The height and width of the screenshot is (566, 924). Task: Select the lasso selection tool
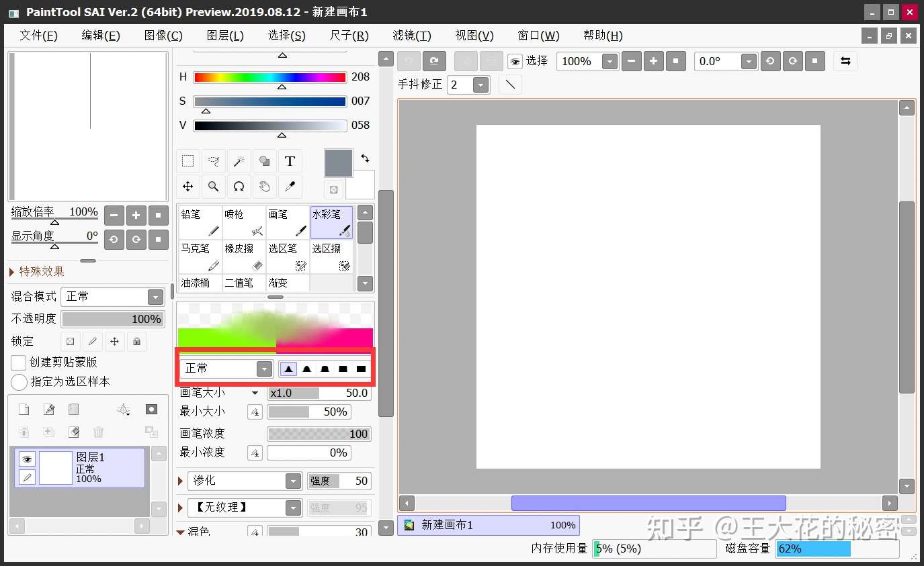click(x=213, y=161)
